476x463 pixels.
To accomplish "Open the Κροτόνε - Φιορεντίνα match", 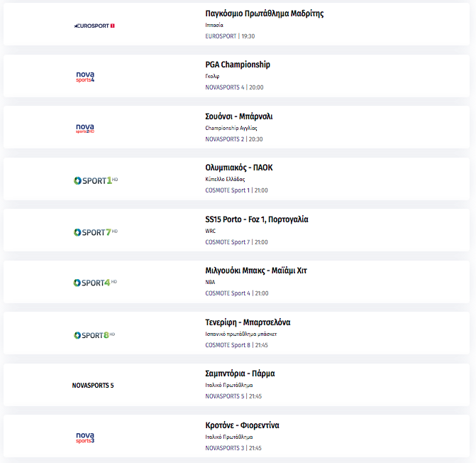I will 242,425.
